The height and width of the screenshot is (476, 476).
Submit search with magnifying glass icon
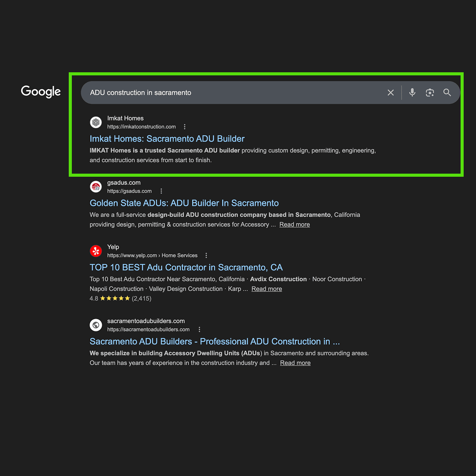tap(447, 92)
